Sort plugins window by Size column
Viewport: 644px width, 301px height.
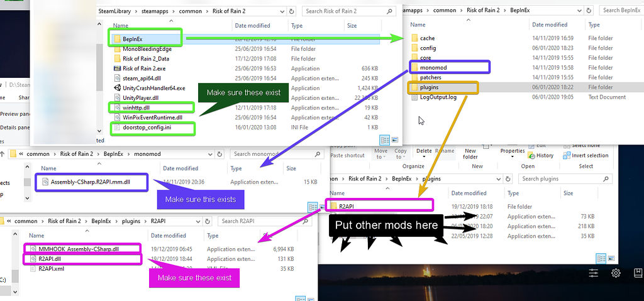point(569,194)
